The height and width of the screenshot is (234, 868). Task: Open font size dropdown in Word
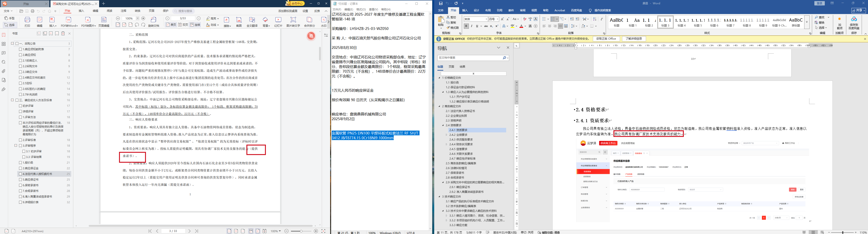pos(497,19)
